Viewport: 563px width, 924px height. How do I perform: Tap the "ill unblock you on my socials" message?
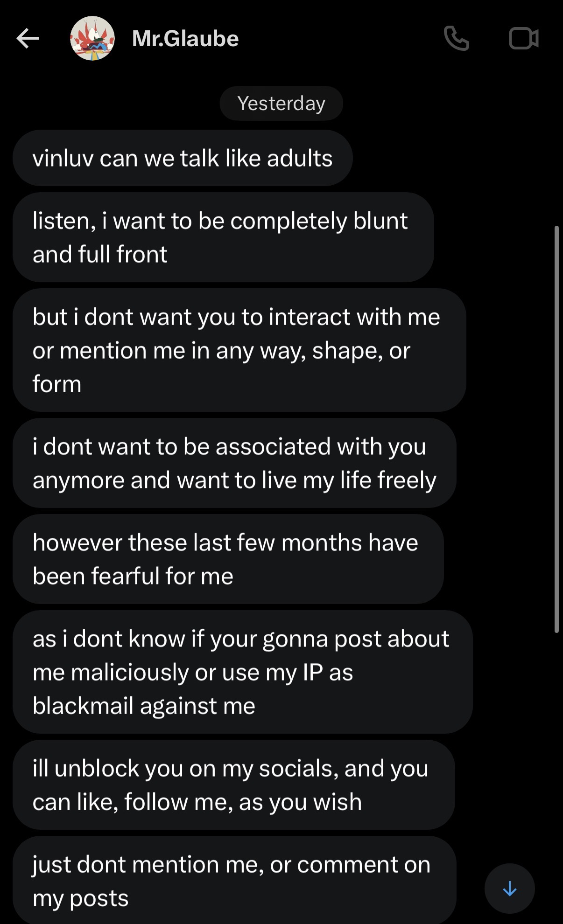pos(233,785)
